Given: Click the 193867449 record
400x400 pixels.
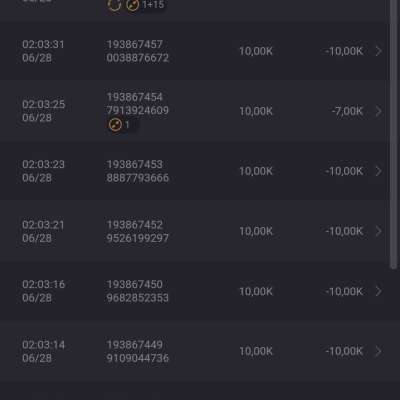Looking at the screenshot, I should coord(135,345).
